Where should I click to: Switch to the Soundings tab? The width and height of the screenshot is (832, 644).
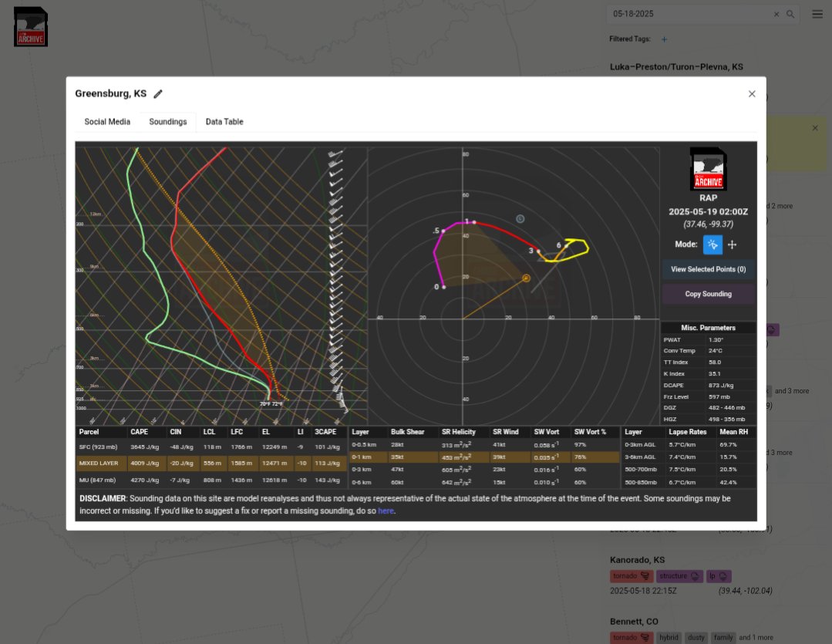[x=167, y=122]
